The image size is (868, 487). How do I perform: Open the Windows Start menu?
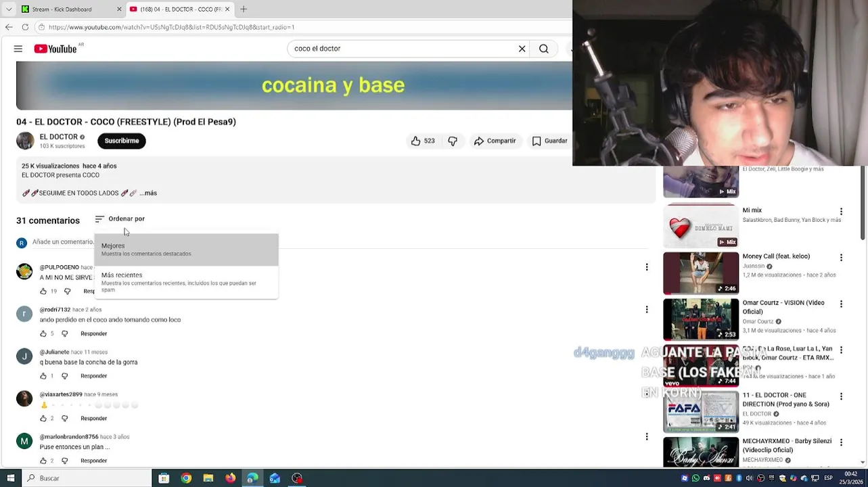[x=10, y=478]
